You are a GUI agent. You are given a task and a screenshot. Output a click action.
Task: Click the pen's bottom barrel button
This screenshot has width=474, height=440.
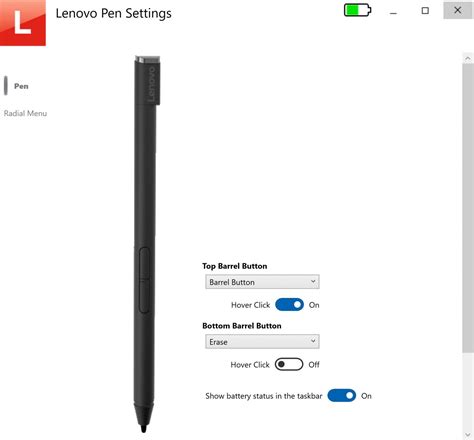(x=144, y=296)
